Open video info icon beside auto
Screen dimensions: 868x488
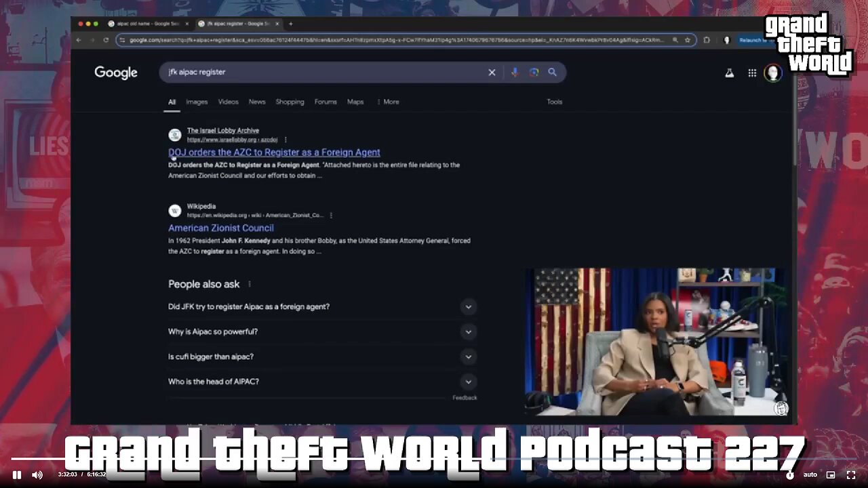pos(790,475)
